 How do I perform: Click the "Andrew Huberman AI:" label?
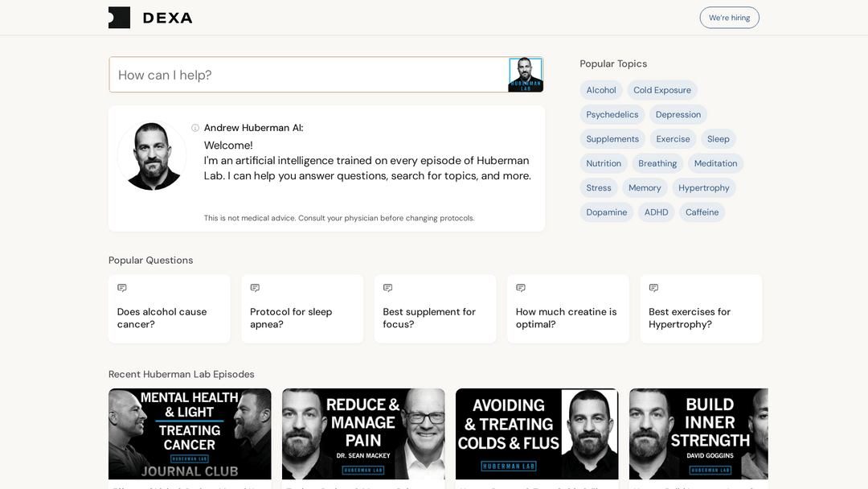(253, 128)
